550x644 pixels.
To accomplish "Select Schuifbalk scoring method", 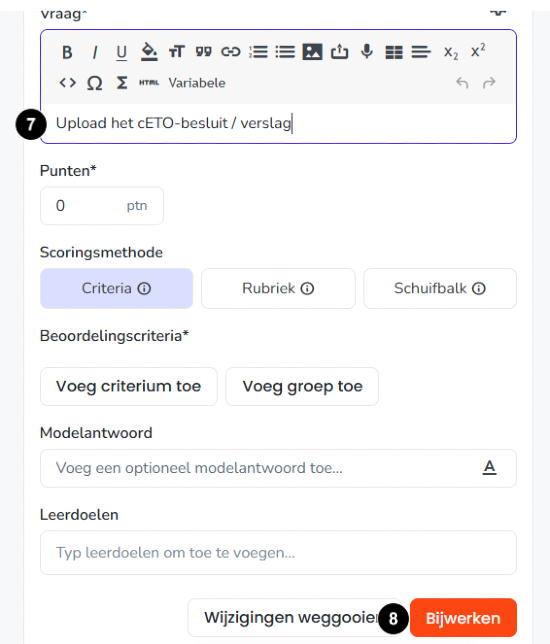I will tap(440, 288).
